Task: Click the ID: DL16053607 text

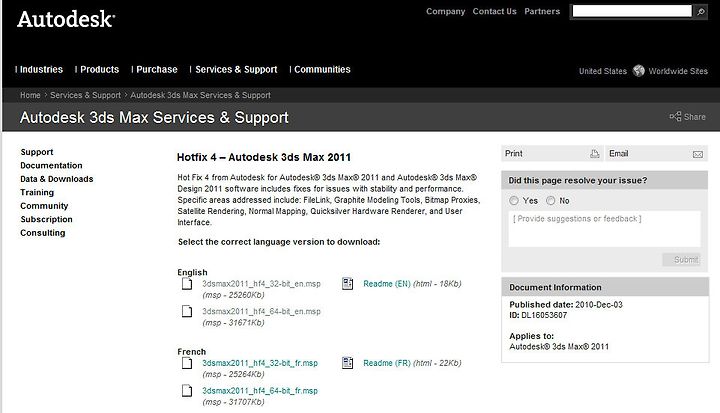Action: 538,315
